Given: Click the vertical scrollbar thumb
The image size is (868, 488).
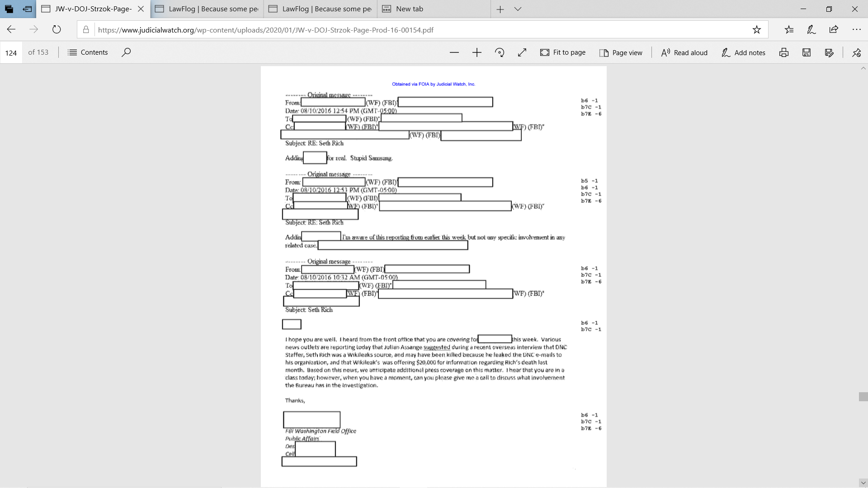Looking at the screenshot, I should tap(863, 397).
